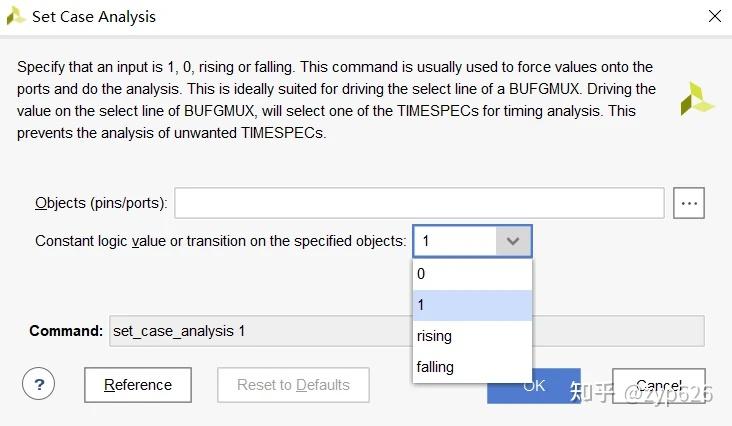Close the Set Case Analysis dialog
This screenshot has width=732, height=426.
tap(714, 16)
